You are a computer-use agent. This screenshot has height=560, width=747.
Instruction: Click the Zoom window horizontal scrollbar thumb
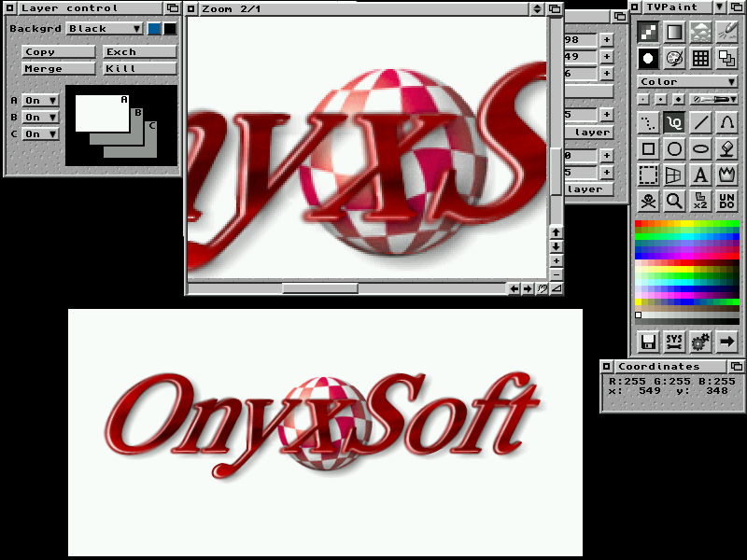point(320,288)
